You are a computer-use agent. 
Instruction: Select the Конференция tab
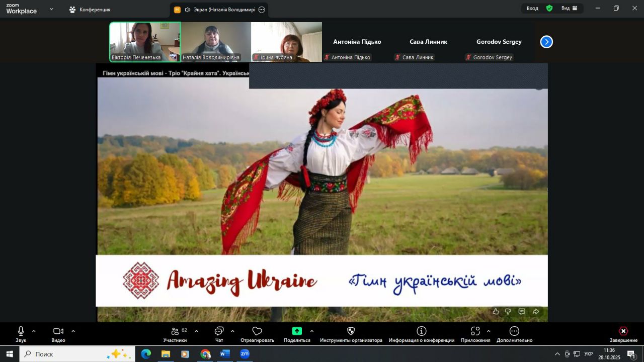pyautogui.click(x=90, y=10)
